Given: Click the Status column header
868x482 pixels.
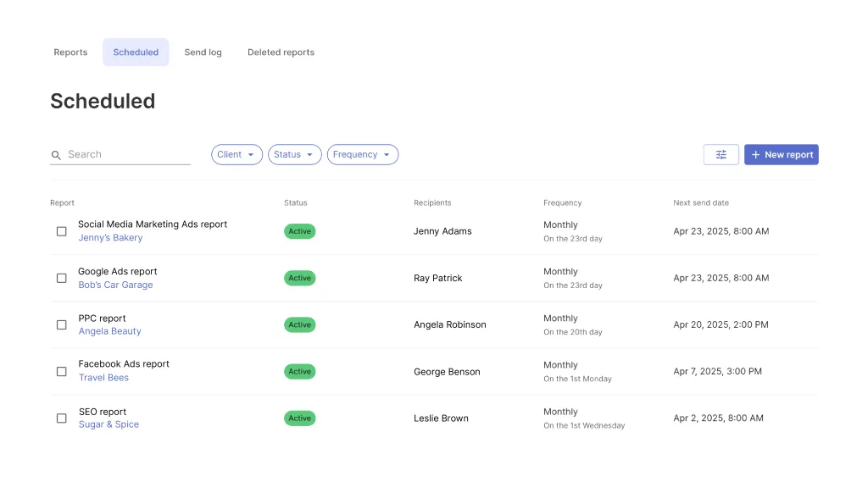Looking at the screenshot, I should (295, 203).
